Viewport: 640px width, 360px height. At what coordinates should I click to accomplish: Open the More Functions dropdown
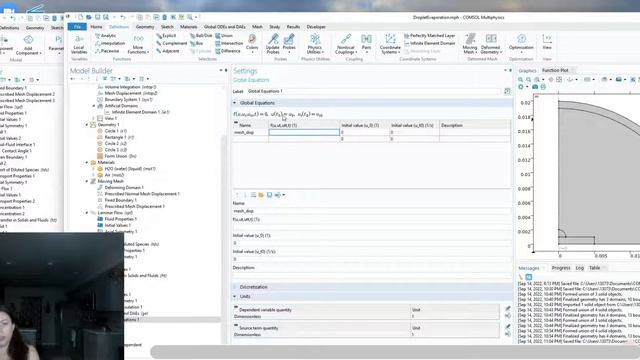[138, 44]
